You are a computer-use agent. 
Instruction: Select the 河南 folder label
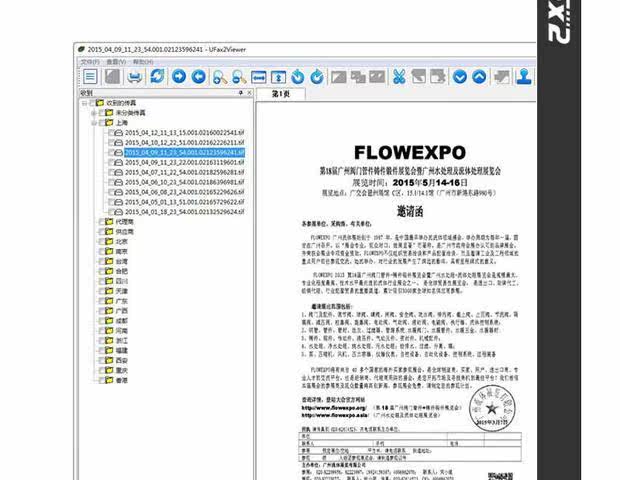pos(122,331)
